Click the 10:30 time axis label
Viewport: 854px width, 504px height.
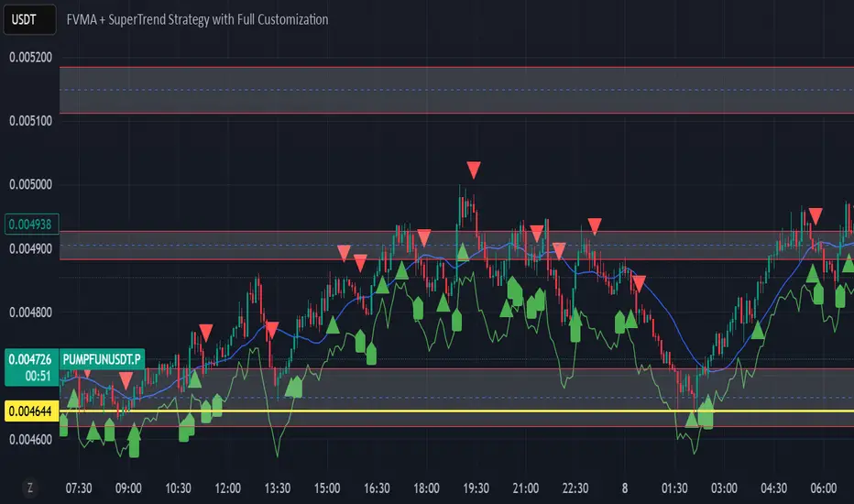point(178,488)
